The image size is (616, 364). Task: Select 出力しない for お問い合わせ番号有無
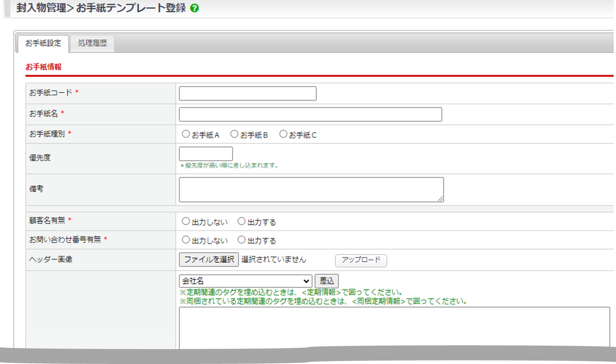click(x=186, y=240)
